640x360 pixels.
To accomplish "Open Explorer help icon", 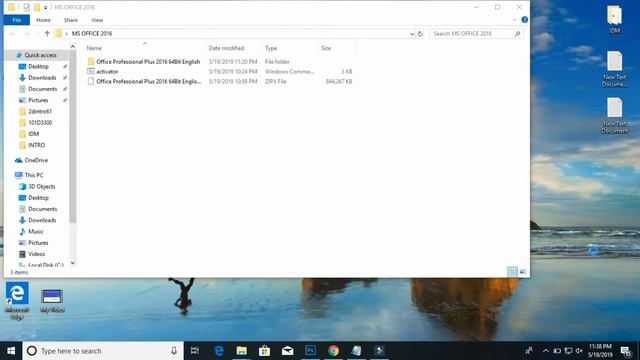I will [524, 20].
